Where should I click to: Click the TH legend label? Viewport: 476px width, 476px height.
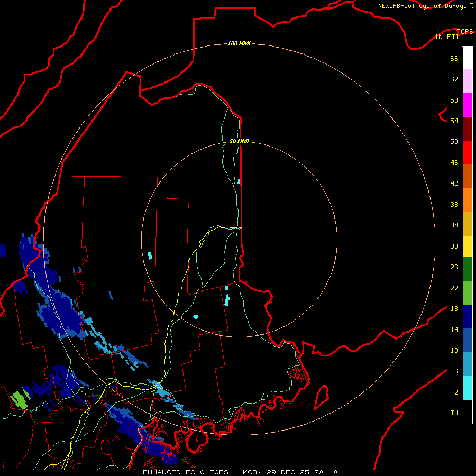click(454, 413)
